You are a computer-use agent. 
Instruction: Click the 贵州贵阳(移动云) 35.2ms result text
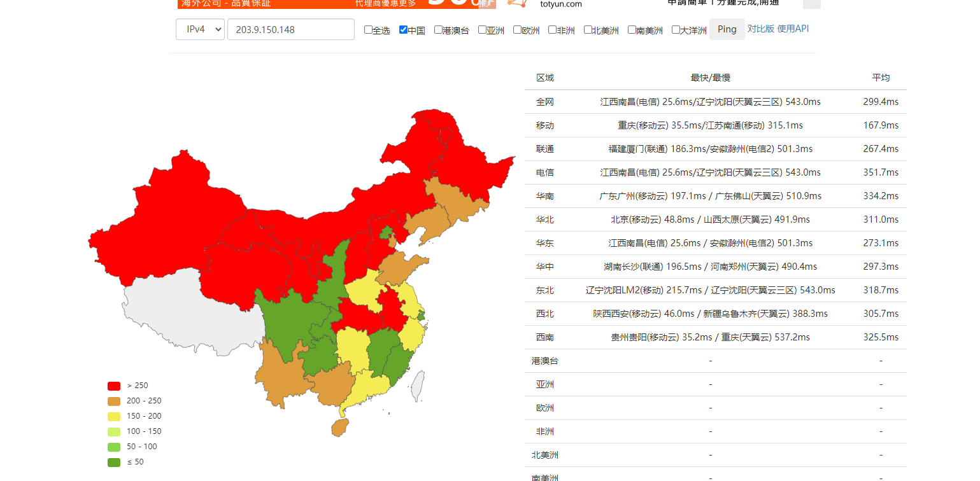tap(662, 337)
